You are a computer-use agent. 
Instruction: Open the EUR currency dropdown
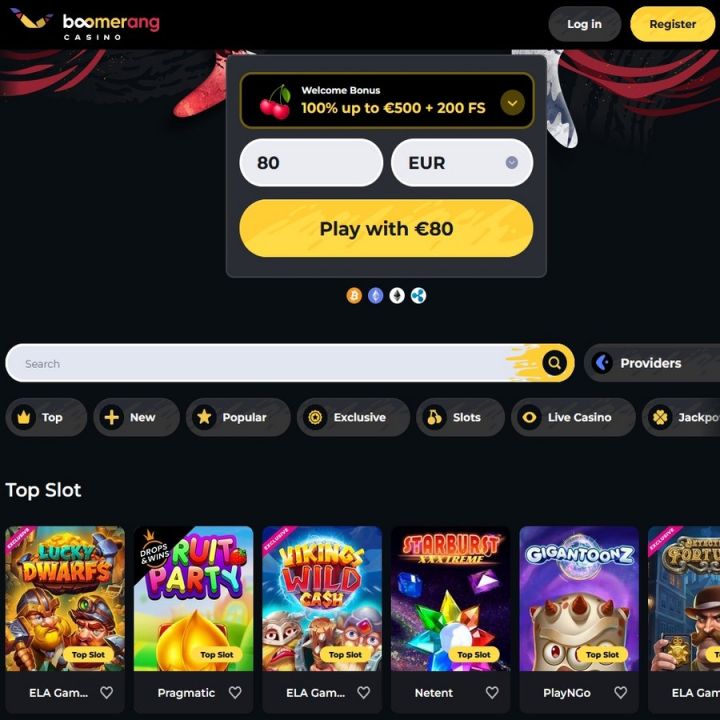pyautogui.click(x=462, y=163)
